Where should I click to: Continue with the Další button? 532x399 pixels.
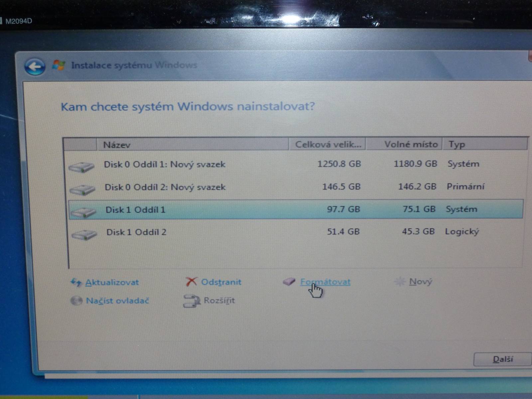pos(502,359)
